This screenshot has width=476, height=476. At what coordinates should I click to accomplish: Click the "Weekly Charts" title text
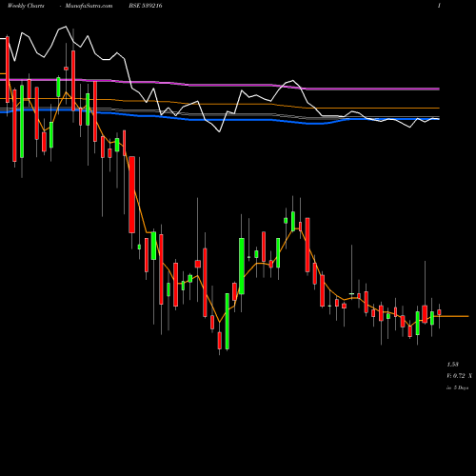tap(26, 6)
